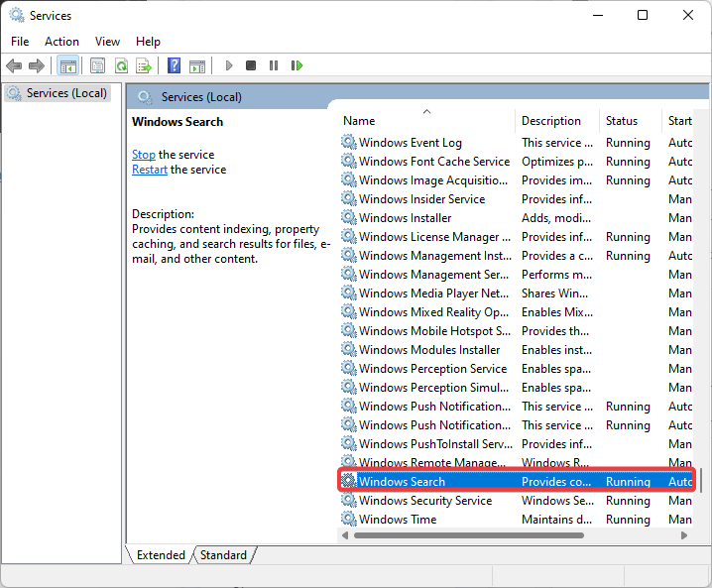This screenshot has width=712, height=588.
Task: Click 'Provides th...' description cell
Action: tap(555, 331)
